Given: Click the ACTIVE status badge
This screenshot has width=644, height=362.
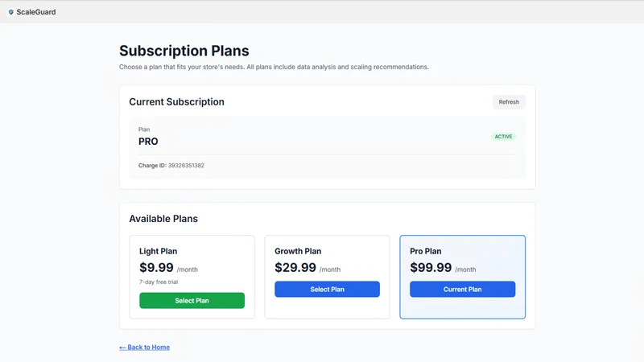Looking at the screenshot, I should (x=504, y=137).
